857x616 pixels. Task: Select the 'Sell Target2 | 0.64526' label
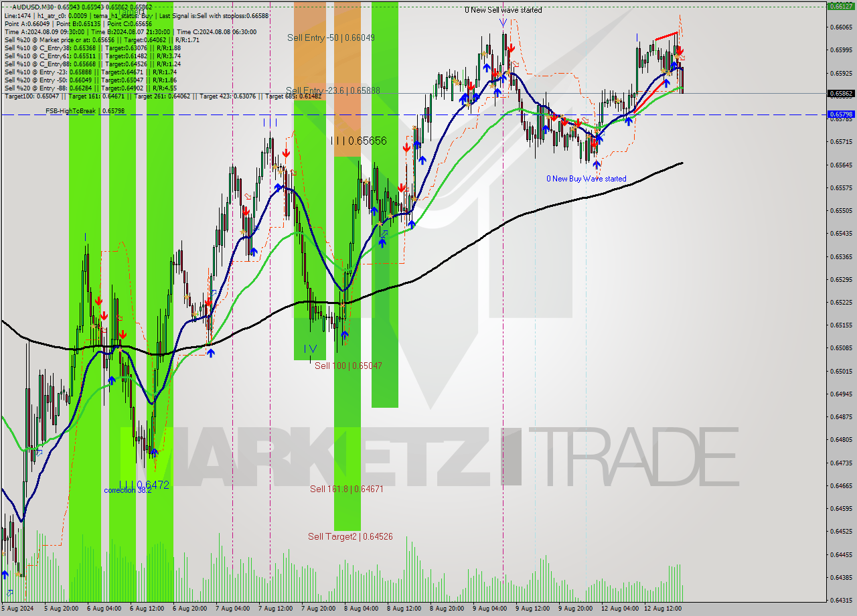coord(350,536)
